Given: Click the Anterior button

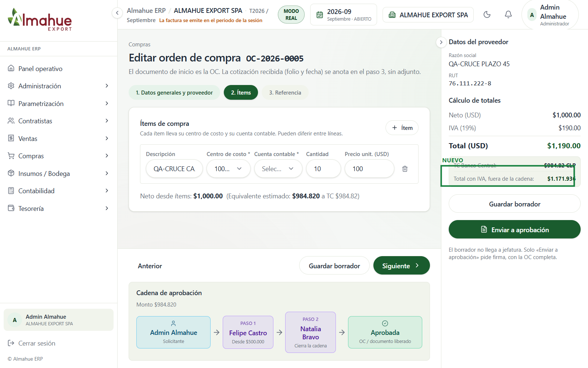Looking at the screenshot, I should 150,266.
